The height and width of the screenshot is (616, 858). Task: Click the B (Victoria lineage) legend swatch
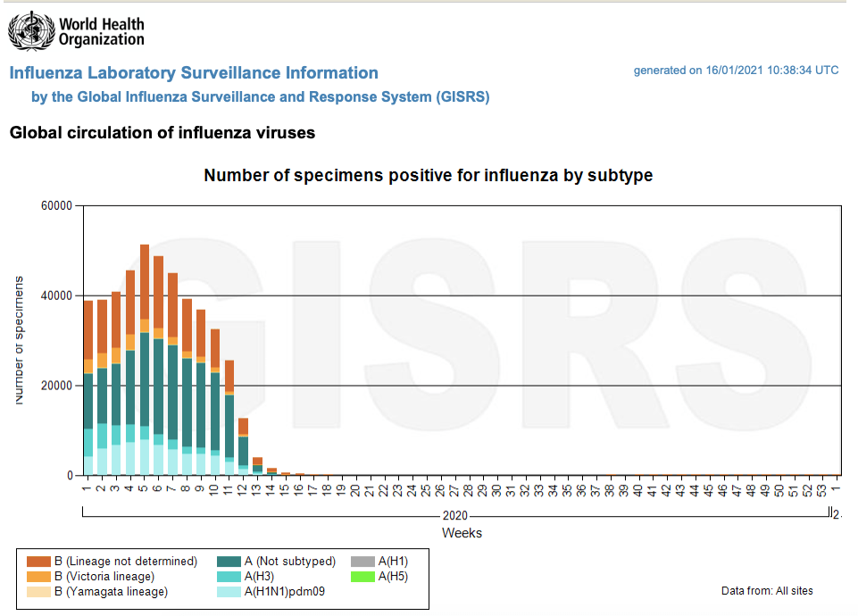coord(38,577)
